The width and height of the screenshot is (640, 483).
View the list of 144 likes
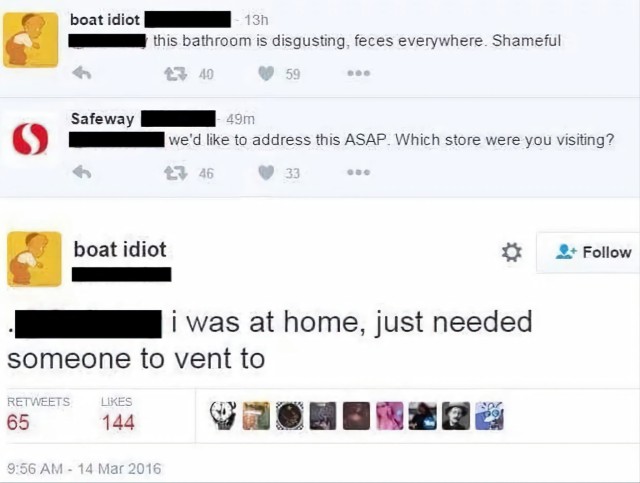[118, 414]
